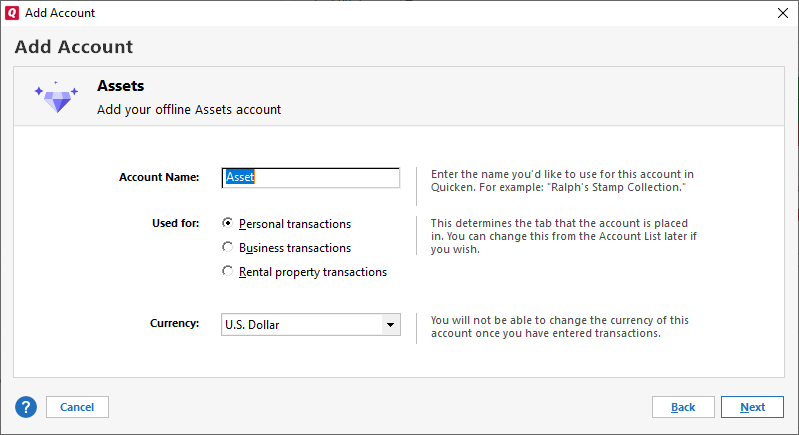Select Rental property transactions option
This screenshot has height=435, width=799.
click(x=229, y=271)
